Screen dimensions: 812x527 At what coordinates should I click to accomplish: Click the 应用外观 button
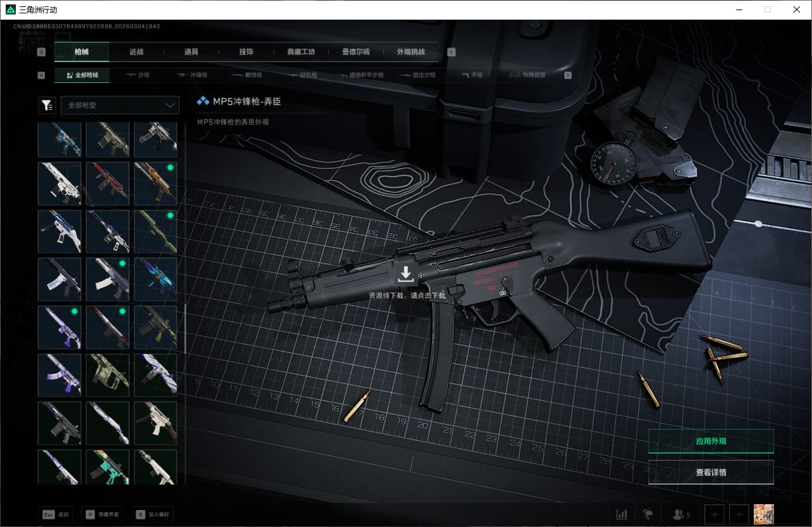[711, 441]
